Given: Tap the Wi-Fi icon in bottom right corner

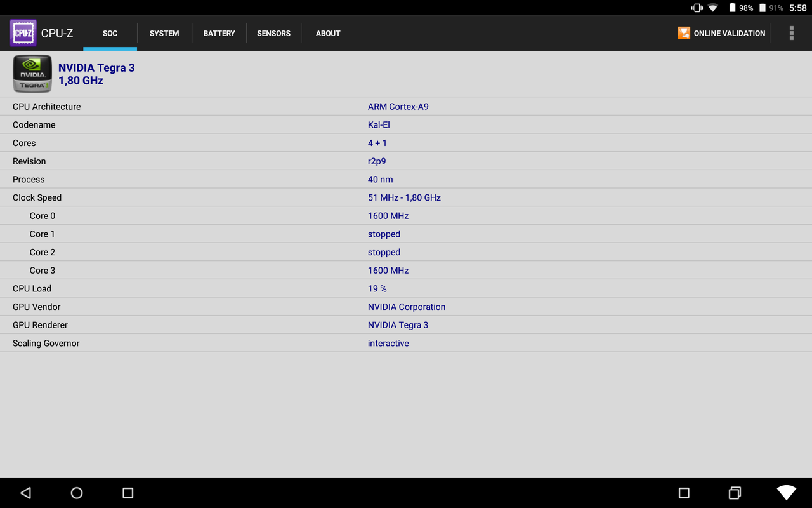Looking at the screenshot, I should click(x=787, y=493).
